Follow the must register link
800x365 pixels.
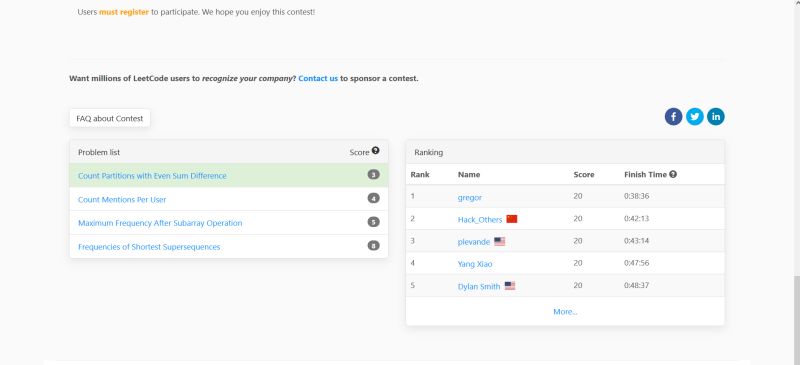[124, 12]
